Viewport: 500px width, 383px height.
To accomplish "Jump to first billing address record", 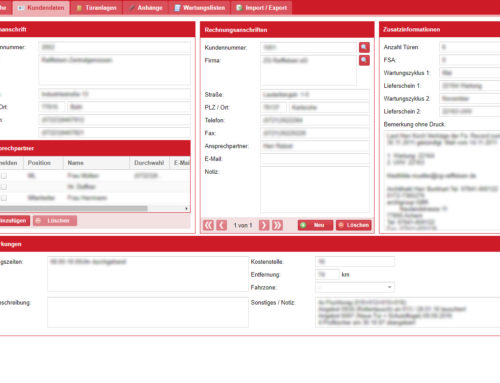I will click(208, 225).
